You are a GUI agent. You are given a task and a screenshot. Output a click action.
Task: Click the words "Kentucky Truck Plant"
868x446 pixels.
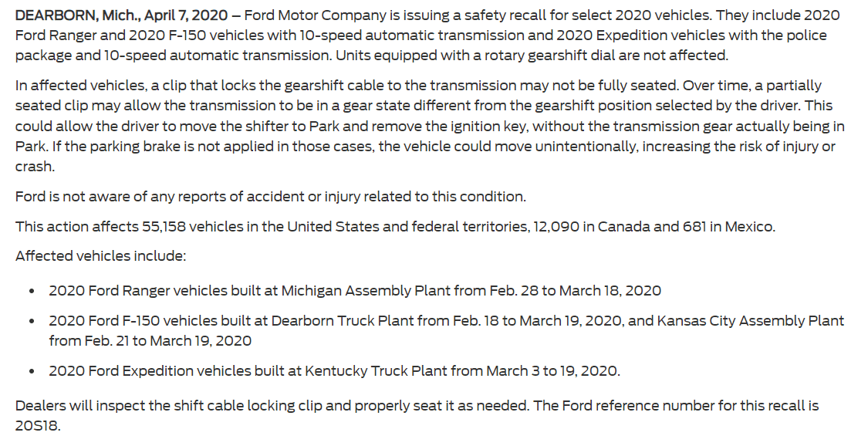(x=367, y=370)
